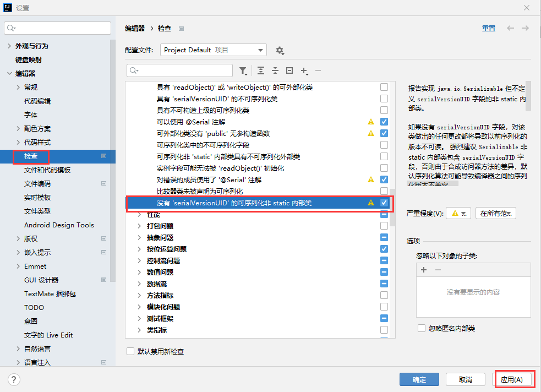Click the inspections search field
Viewport: 541px width, 392px height.
(180, 70)
